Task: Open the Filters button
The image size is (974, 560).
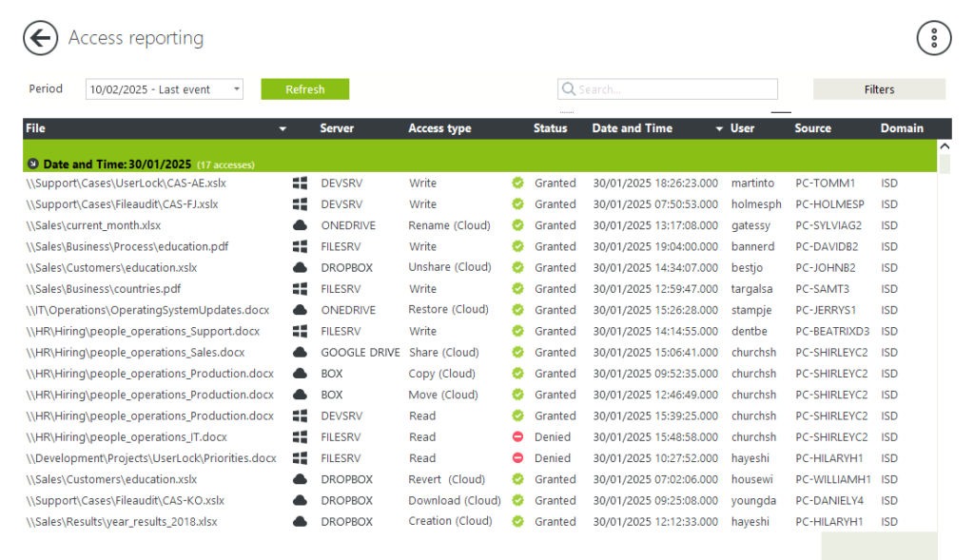Action: 879,89
